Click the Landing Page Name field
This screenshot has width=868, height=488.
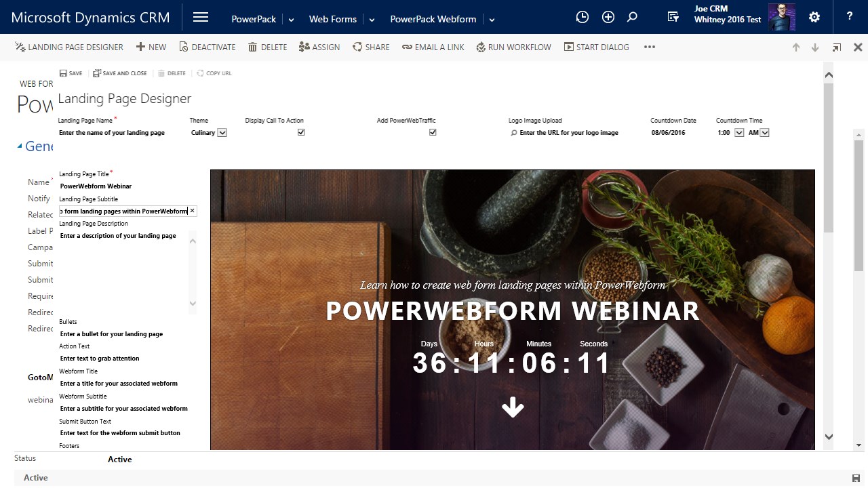tap(113, 133)
